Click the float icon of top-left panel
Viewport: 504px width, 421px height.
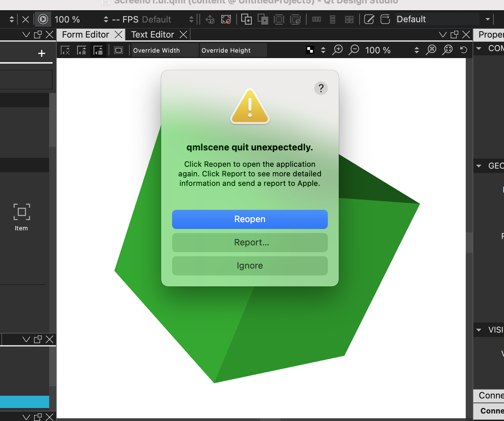[38, 35]
